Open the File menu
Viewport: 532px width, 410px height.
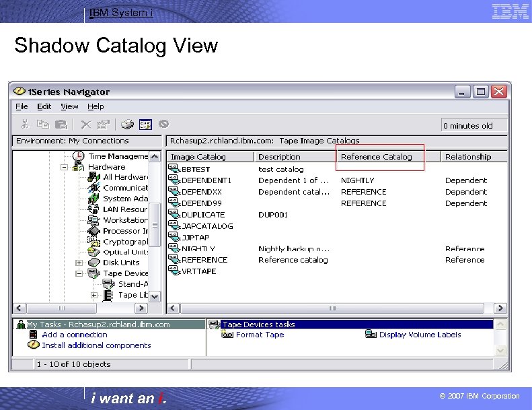[22, 106]
